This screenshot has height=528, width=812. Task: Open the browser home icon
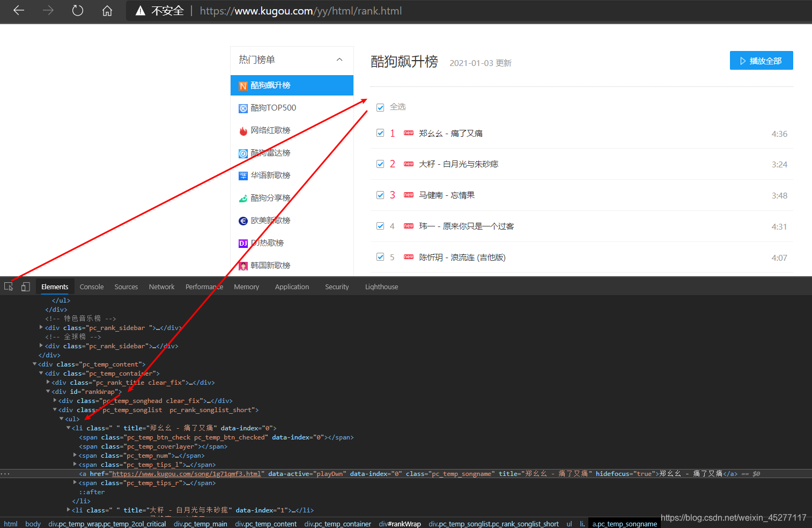[x=107, y=10]
